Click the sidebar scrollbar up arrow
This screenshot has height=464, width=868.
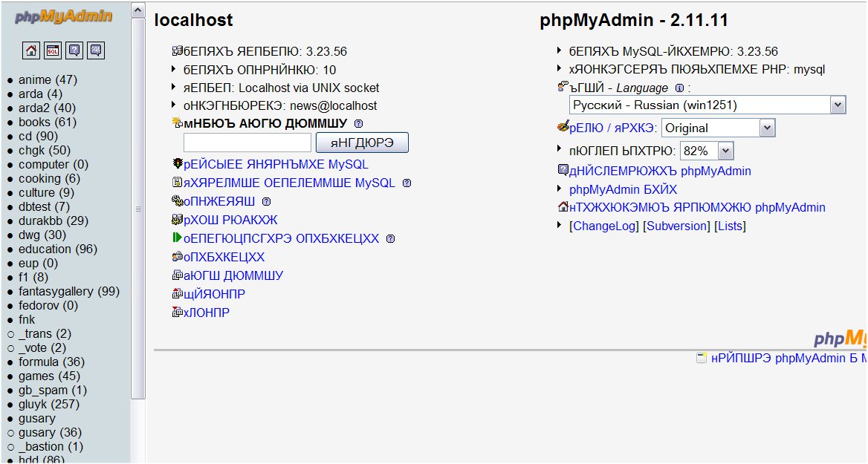[138, 10]
